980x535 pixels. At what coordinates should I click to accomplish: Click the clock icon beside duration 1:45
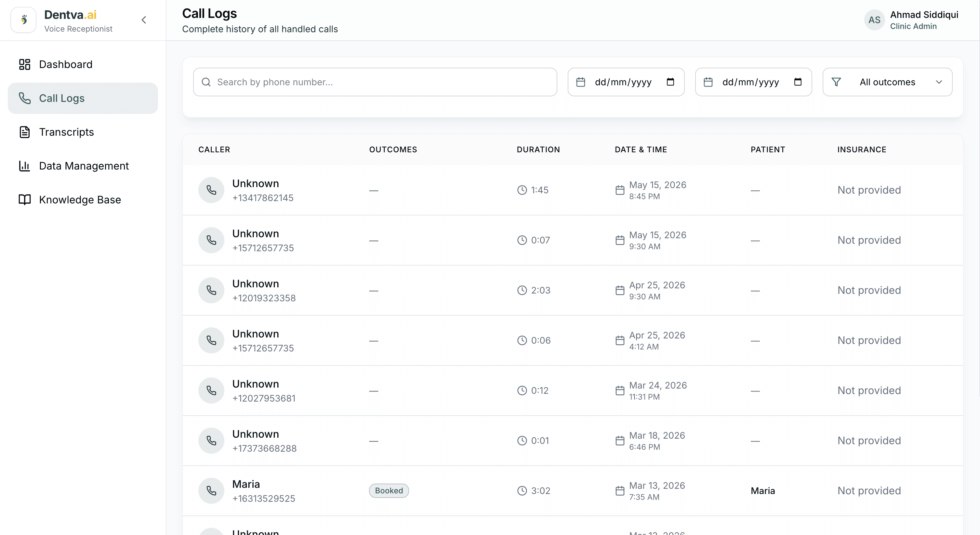tap(522, 190)
